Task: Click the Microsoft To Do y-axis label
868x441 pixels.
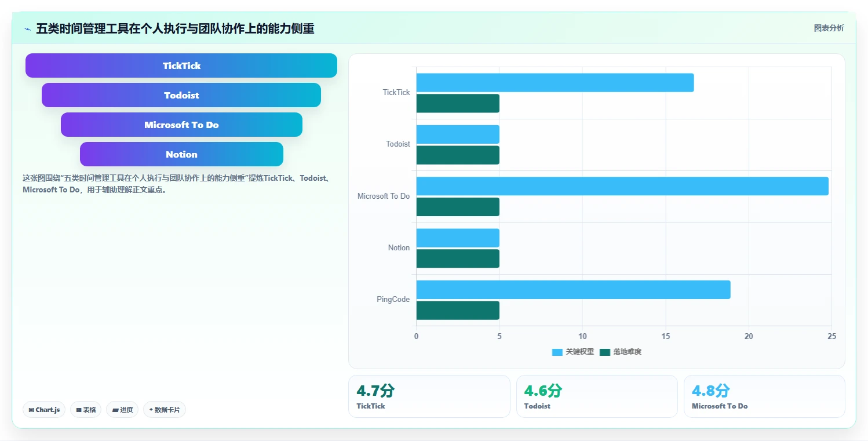Action: click(x=384, y=196)
